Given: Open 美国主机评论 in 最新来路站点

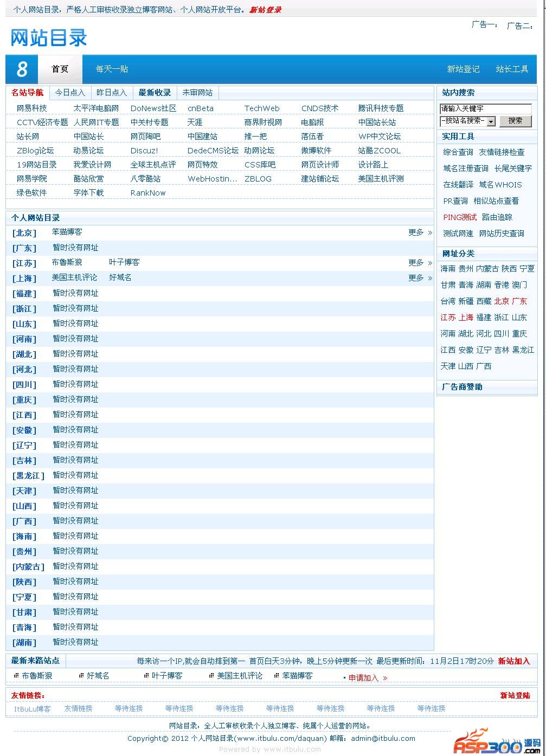Looking at the screenshot, I should 240,676.
